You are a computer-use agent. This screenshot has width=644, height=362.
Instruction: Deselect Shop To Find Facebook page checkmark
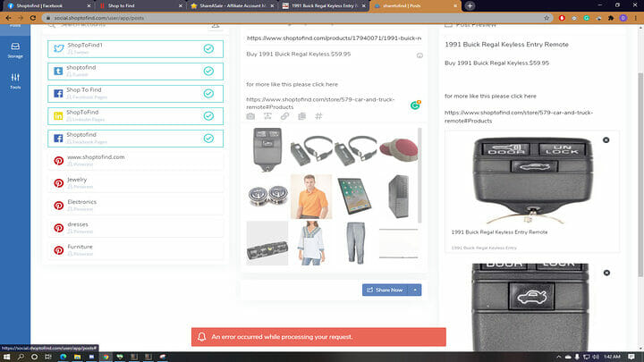point(208,94)
